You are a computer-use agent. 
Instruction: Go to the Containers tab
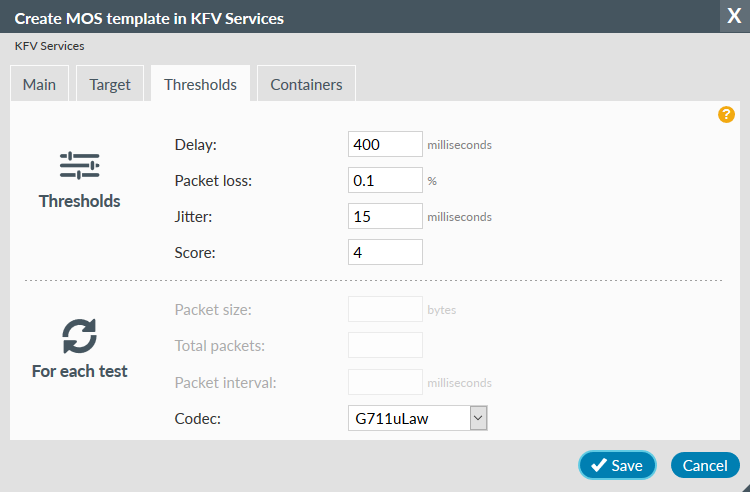tap(306, 85)
